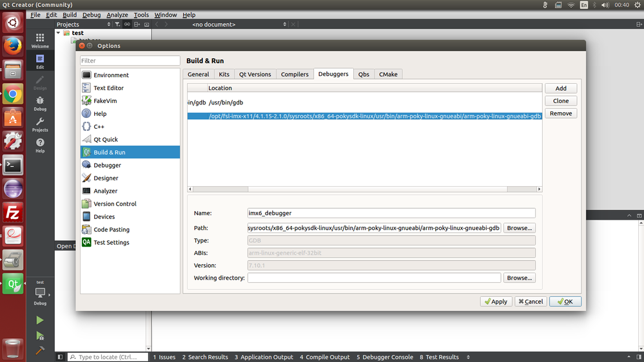Click the options Filter field
The width and height of the screenshot is (644, 362).
[130, 61]
